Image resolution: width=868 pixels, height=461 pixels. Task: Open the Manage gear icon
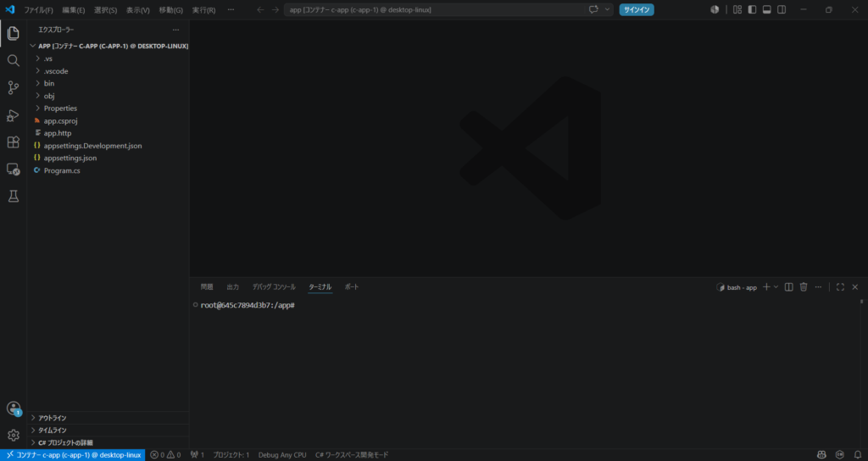pos(14,436)
